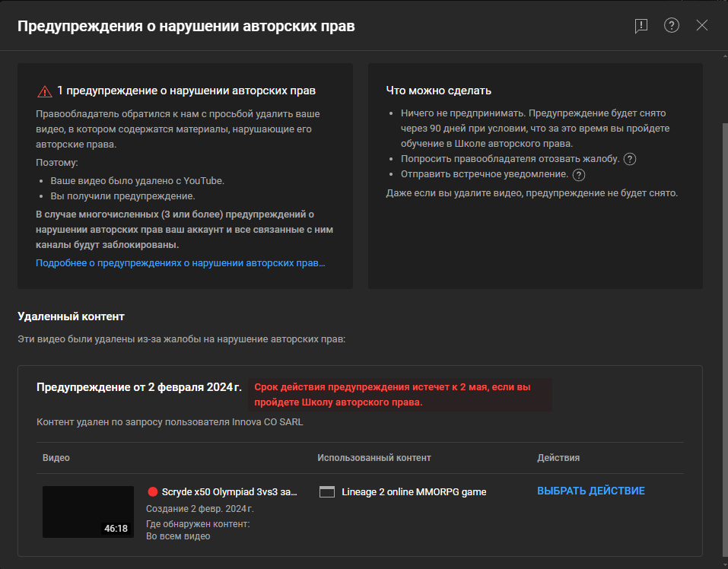Select the 'Действия' column header
The image size is (728, 569).
558,457
